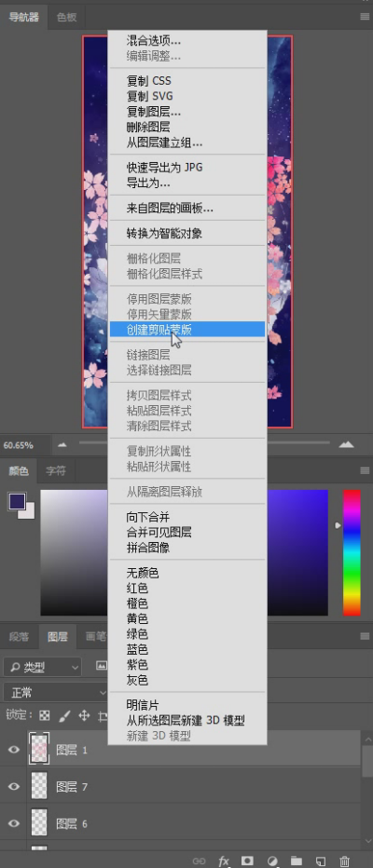This screenshot has width=373, height=868.
Task: Click the delete layer trash icon
Action: tap(343, 861)
